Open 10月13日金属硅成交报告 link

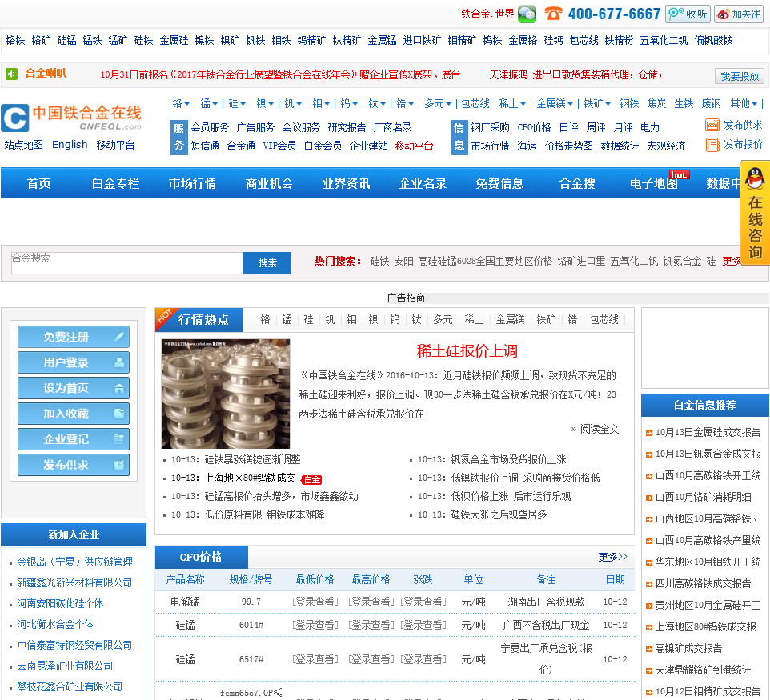(x=708, y=432)
